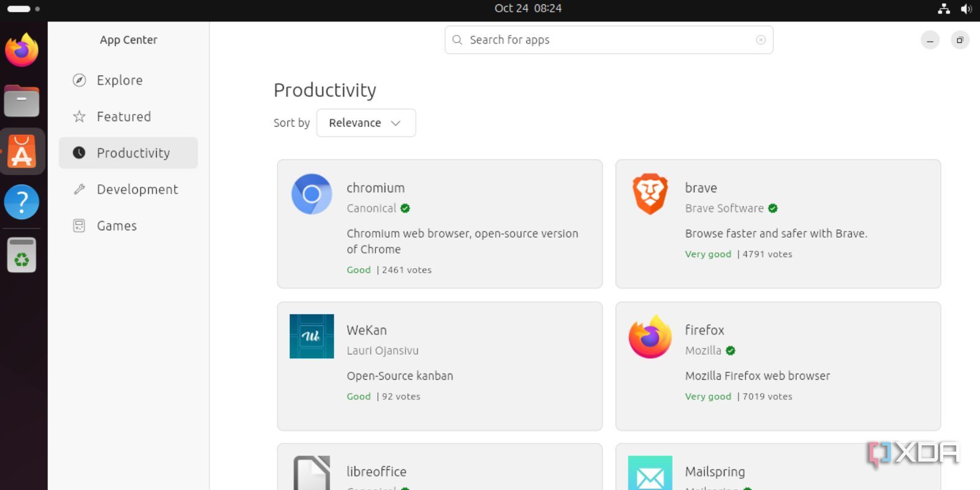Click the libreoffice document icon
The image size is (980, 490).
(x=312, y=473)
